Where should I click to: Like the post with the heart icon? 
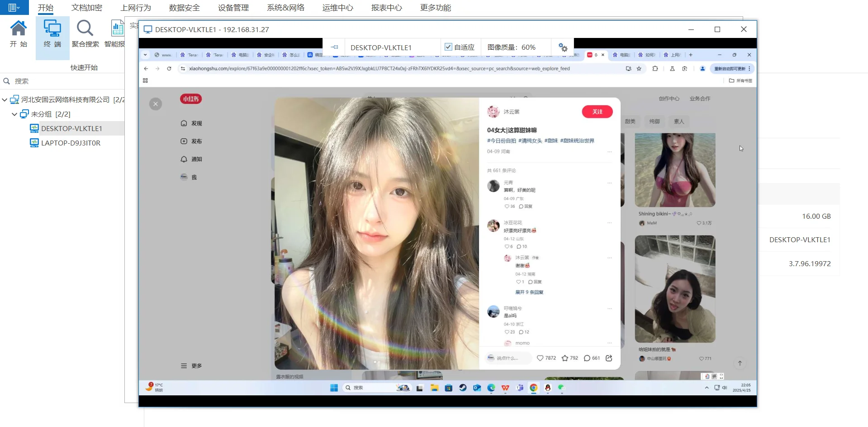(x=541, y=358)
